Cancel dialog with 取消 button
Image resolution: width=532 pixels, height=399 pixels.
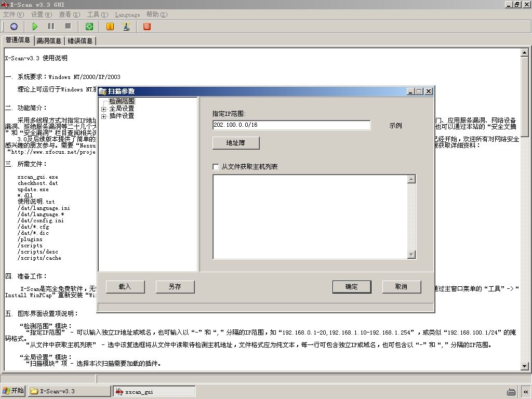402,287
